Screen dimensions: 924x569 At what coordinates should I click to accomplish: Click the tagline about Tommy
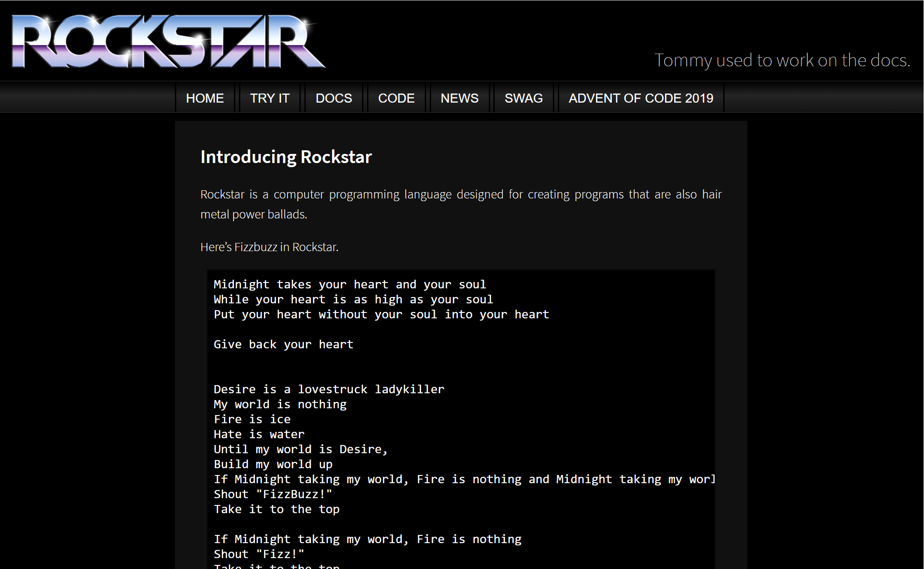(x=782, y=60)
